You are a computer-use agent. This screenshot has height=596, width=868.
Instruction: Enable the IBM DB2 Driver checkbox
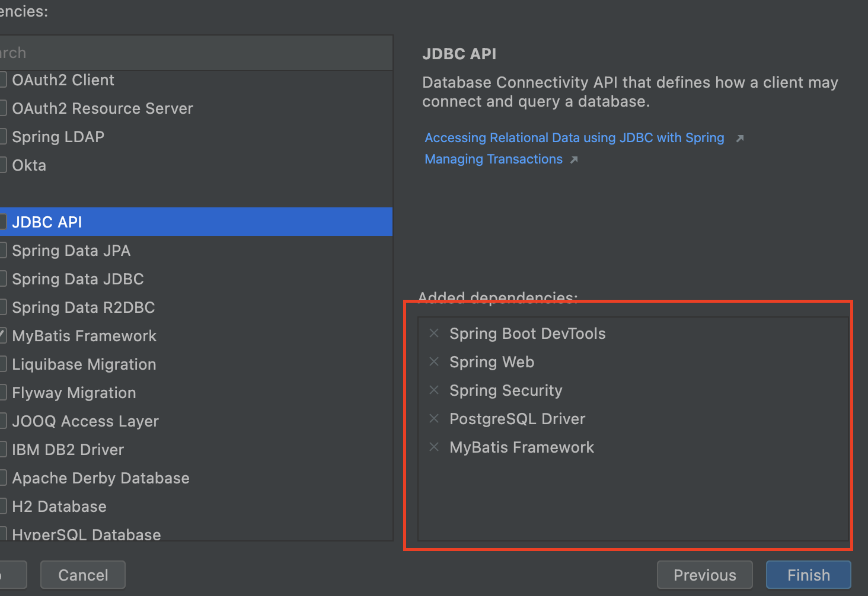click(2, 450)
